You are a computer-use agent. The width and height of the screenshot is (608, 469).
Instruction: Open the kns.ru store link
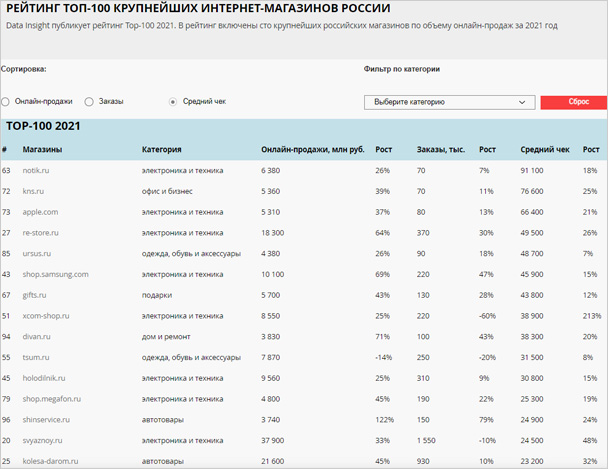(33, 191)
